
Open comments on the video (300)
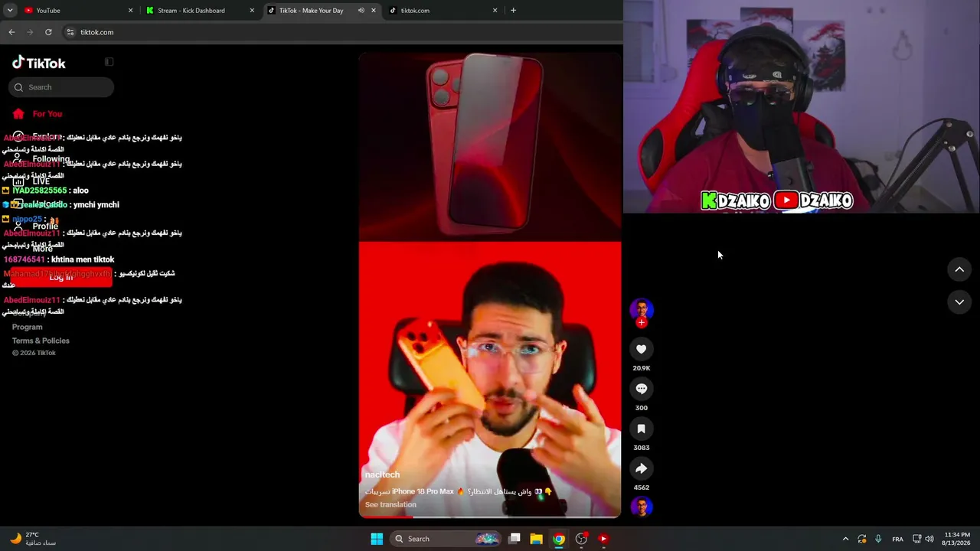pos(642,389)
